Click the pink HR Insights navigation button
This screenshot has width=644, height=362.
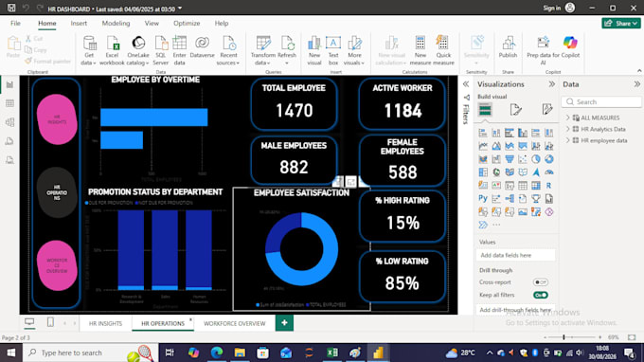click(x=57, y=119)
